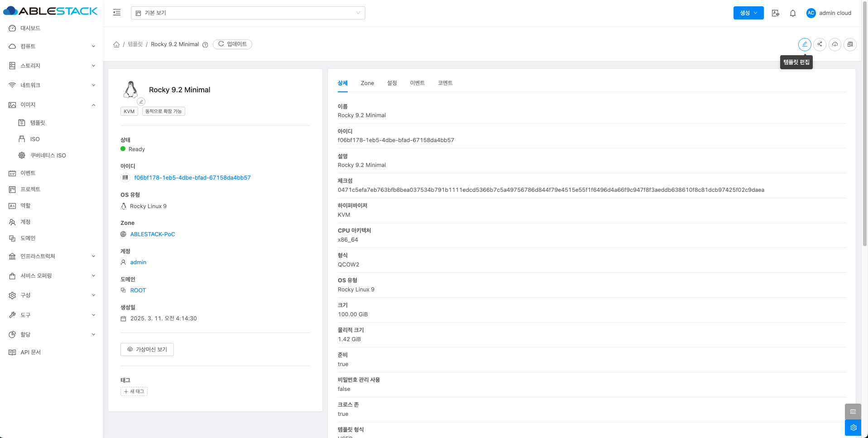Open the blue gear settings floating button
This screenshot has height=438, width=868.
pyautogui.click(x=853, y=428)
